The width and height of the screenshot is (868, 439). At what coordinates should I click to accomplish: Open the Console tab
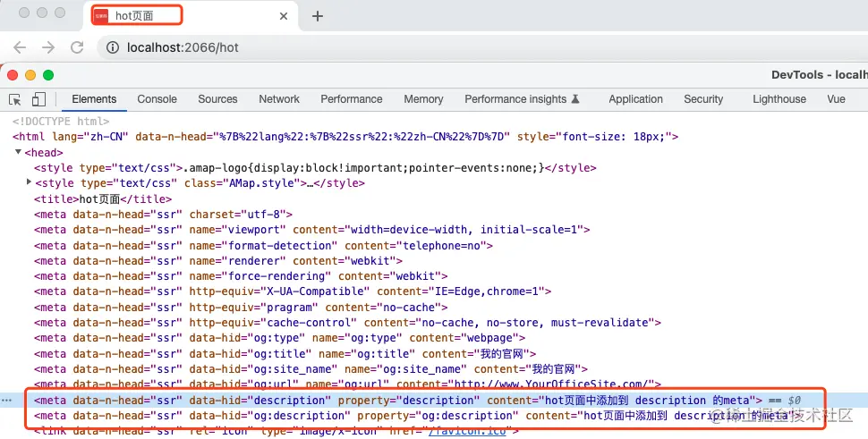(x=157, y=99)
